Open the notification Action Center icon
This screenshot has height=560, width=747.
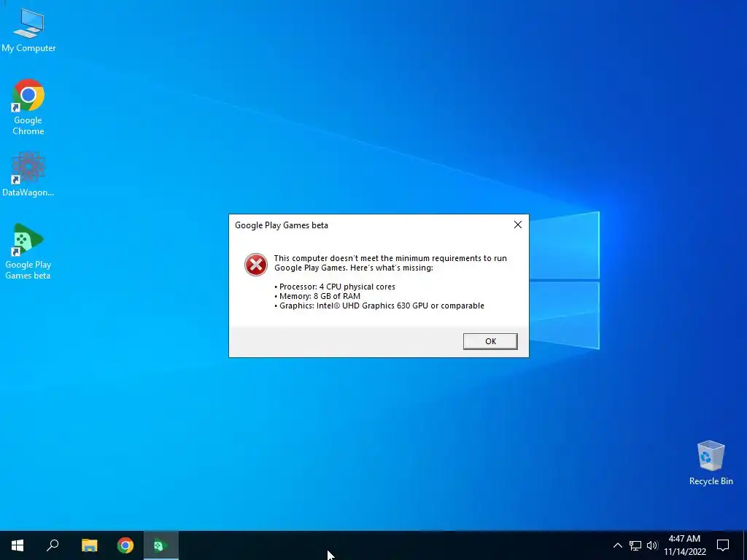click(x=723, y=545)
